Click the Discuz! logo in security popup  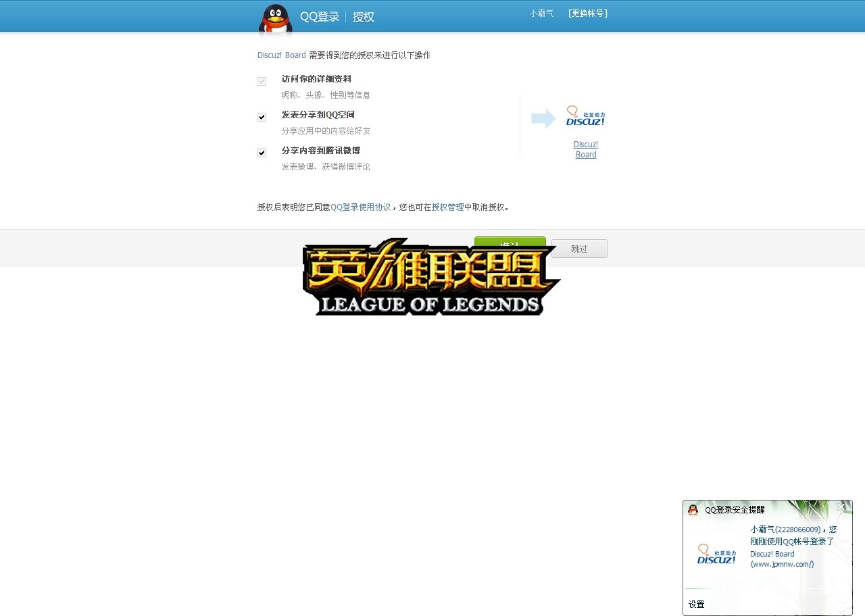tap(716, 555)
